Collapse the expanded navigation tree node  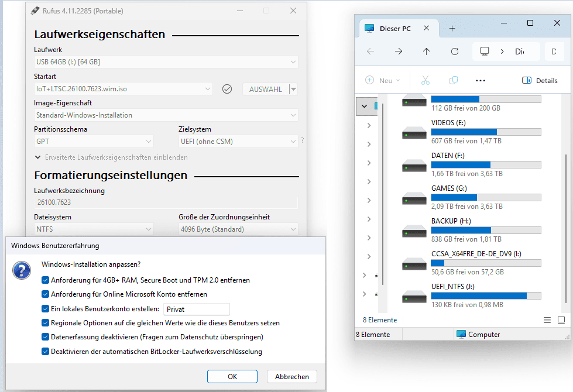pos(364,106)
